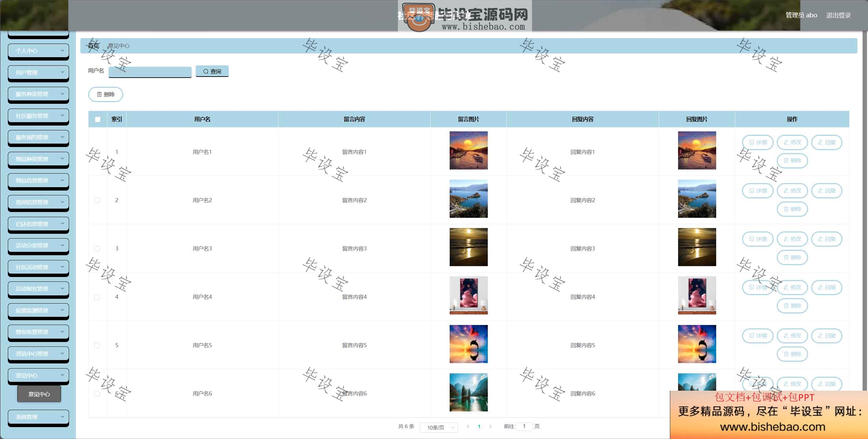Click 回复 for row 用户名6
868x439 pixels.
(x=827, y=384)
